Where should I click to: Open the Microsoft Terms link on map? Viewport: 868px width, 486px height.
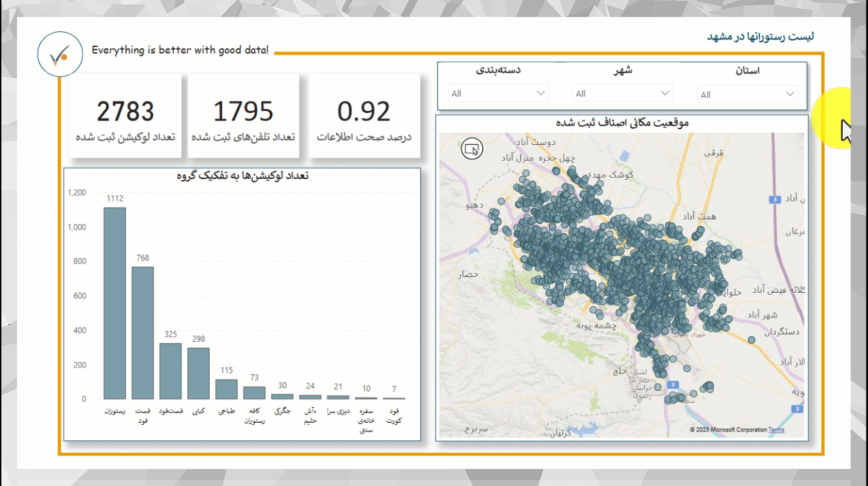(x=776, y=430)
